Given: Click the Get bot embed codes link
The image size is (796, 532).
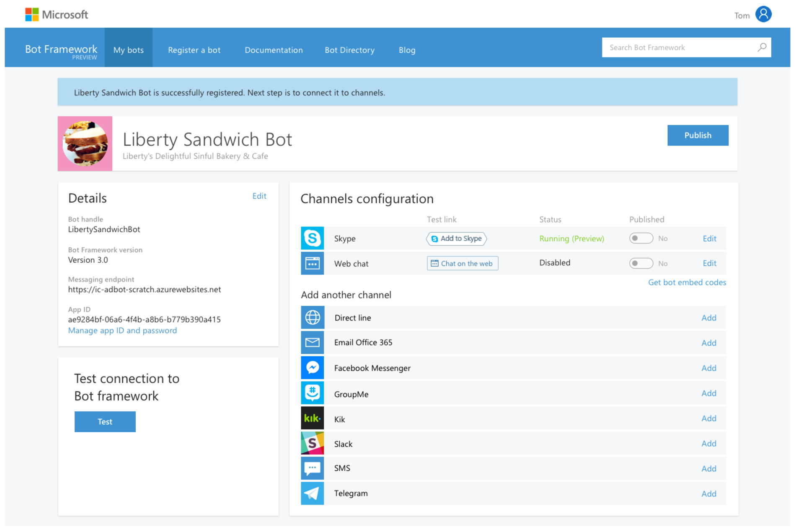Looking at the screenshot, I should point(687,282).
